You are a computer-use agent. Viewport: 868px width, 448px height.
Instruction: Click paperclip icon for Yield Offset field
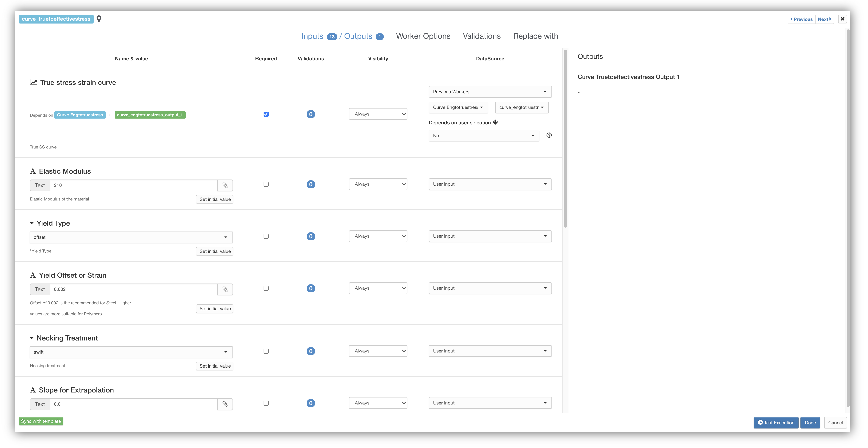225,289
